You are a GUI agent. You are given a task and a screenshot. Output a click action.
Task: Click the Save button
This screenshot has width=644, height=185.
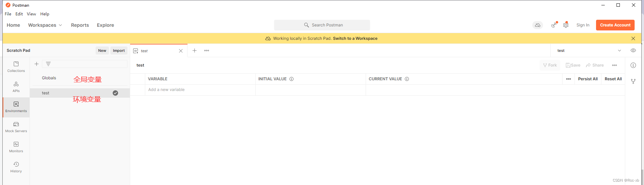[573, 65]
